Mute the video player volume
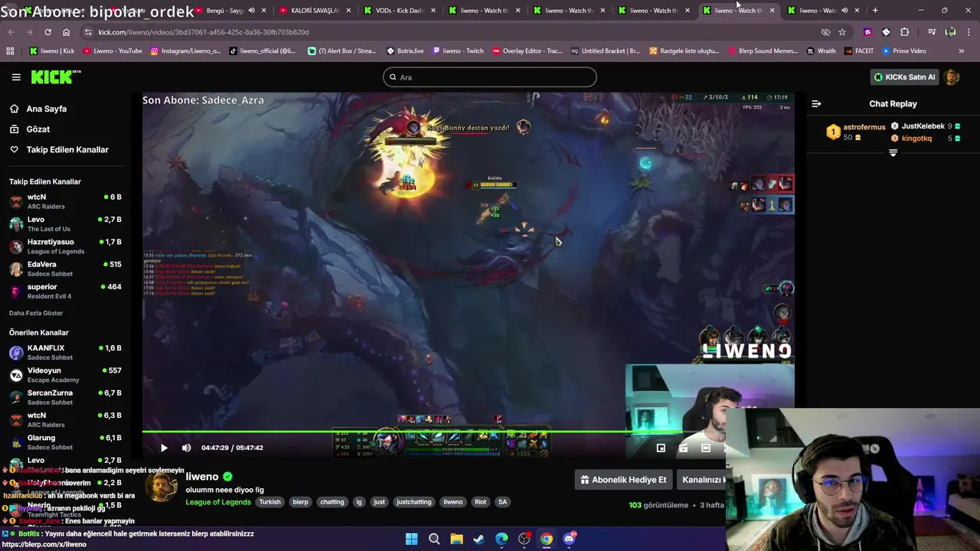Image resolution: width=980 pixels, height=551 pixels. click(186, 448)
